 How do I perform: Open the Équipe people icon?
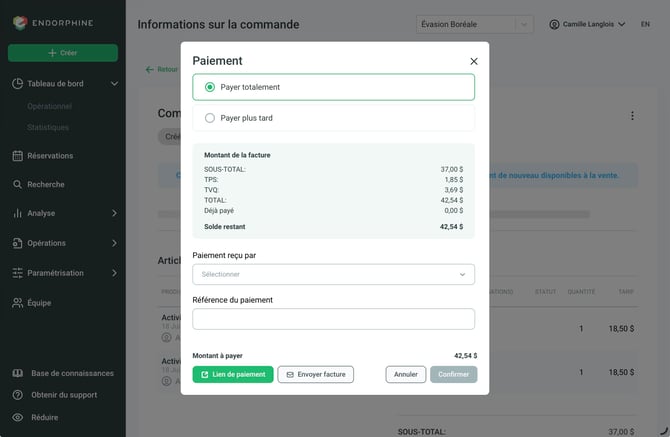[x=18, y=303]
